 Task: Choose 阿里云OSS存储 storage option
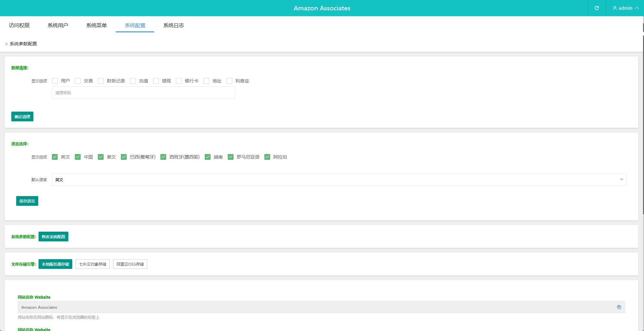click(x=130, y=264)
